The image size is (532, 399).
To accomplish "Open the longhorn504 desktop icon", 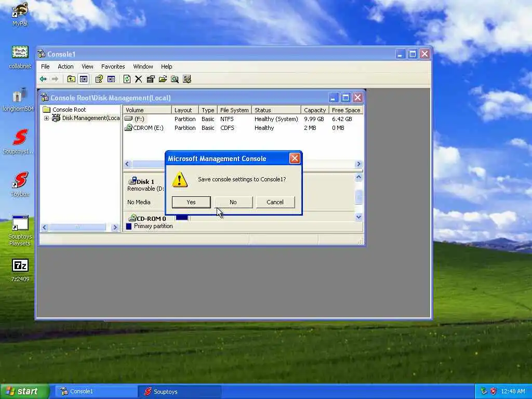I will tap(18, 100).
